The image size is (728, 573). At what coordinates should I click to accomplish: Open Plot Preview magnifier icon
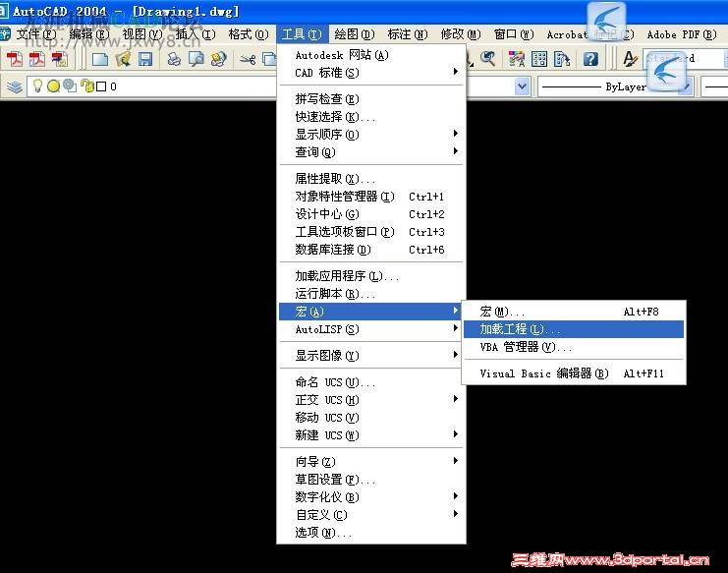(196, 59)
